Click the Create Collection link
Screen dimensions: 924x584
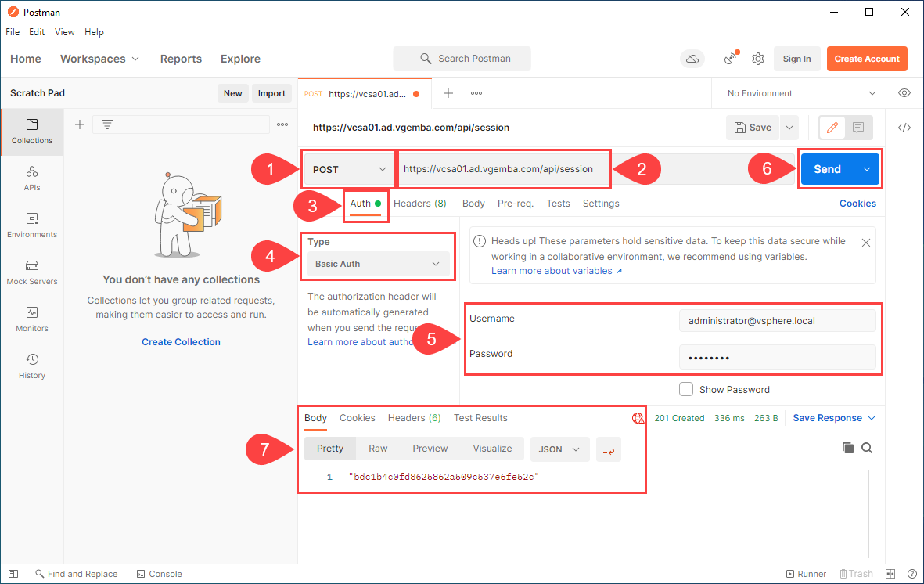181,342
